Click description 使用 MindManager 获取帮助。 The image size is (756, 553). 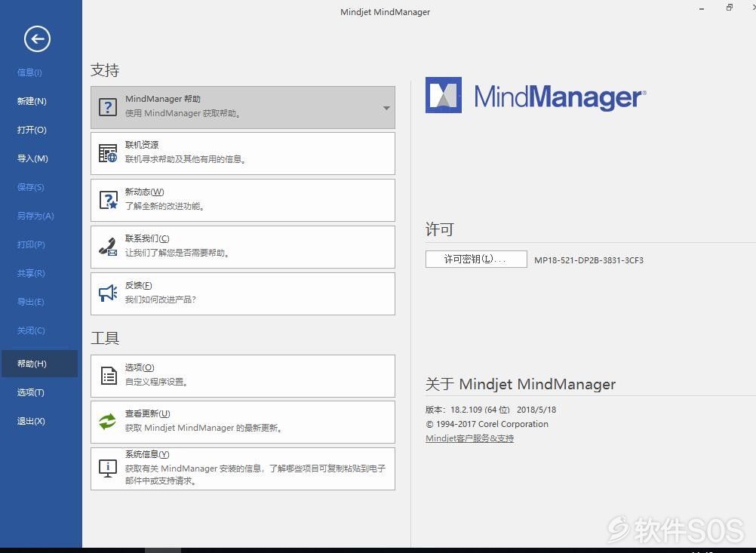click(x=183, y=113)
